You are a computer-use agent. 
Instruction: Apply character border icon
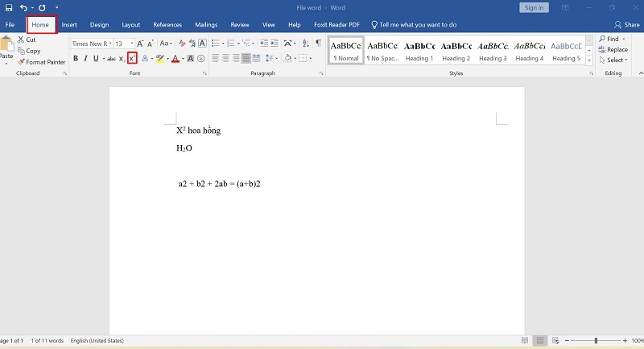coord(203,44)
